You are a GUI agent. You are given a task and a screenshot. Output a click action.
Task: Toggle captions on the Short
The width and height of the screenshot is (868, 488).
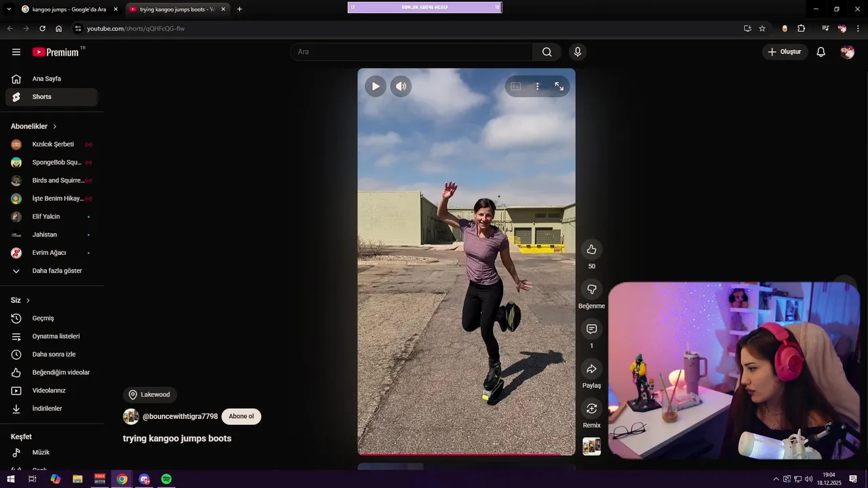tap(515, 86)
